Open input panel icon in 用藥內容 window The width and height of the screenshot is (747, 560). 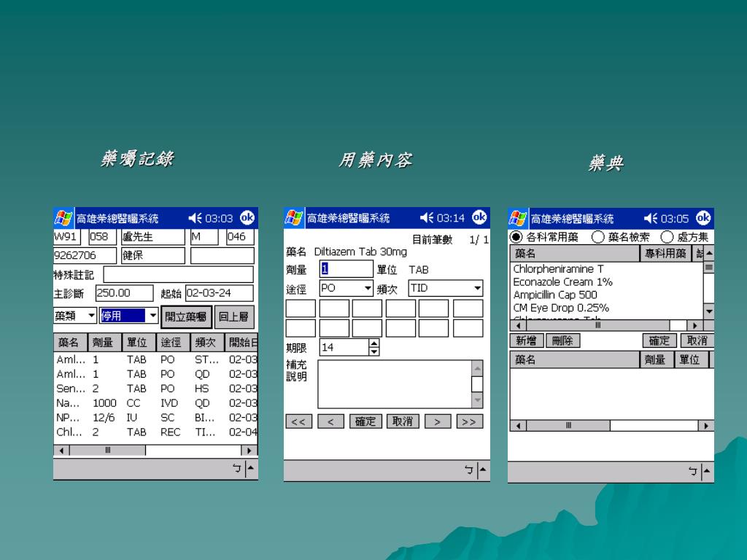tap(469, 470)
